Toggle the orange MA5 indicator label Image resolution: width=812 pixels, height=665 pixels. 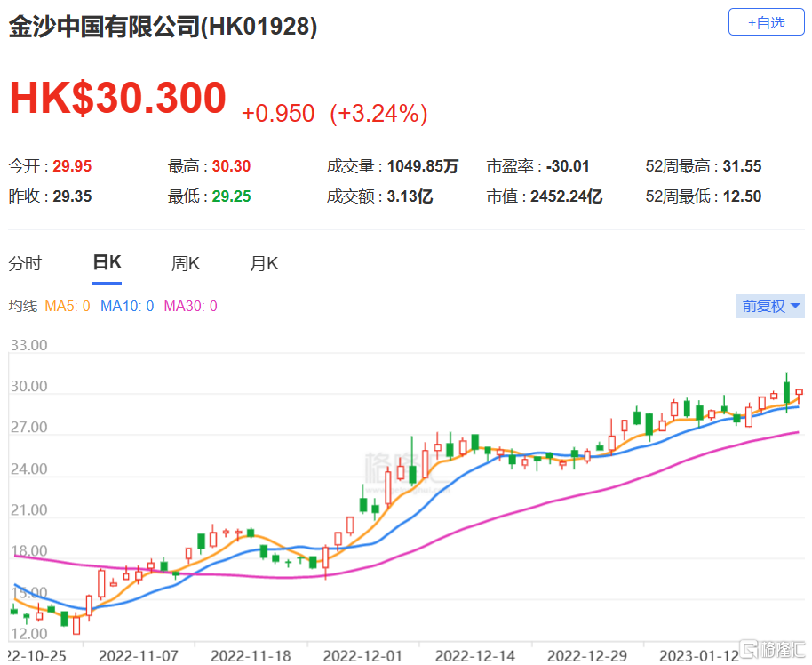point(68,307)
